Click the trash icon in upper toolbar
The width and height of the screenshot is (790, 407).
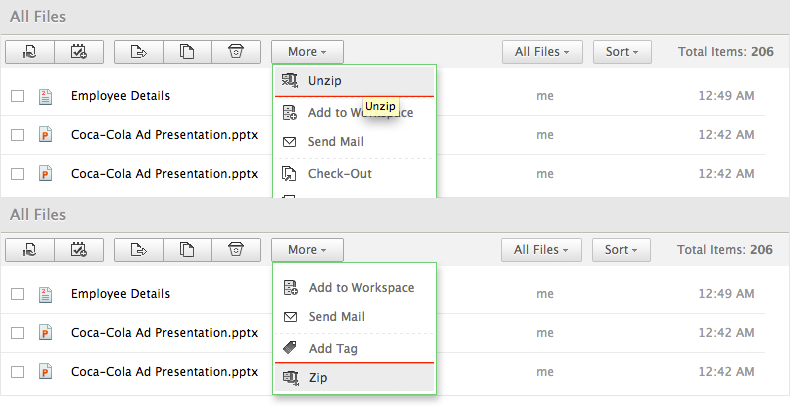point(236,52)
